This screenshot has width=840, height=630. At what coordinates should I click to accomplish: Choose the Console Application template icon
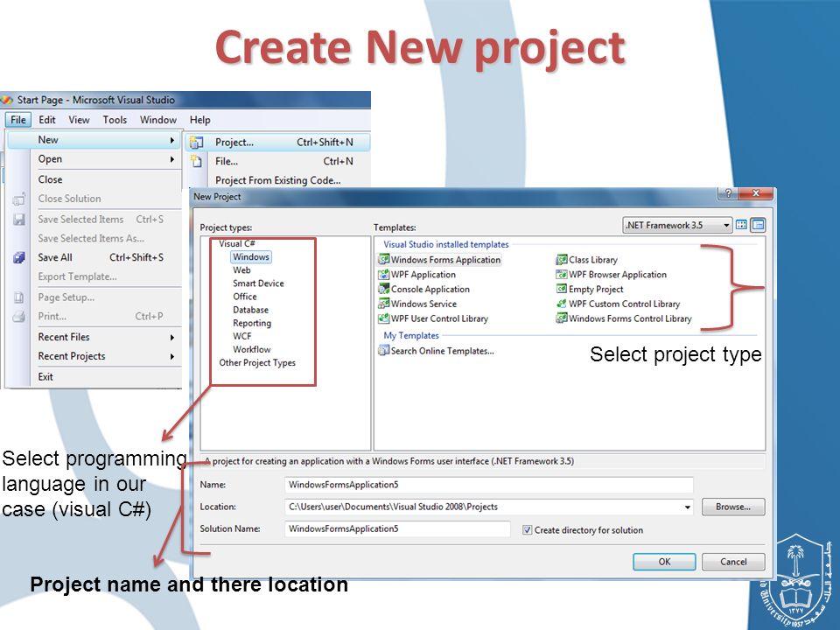pos(383,289)
